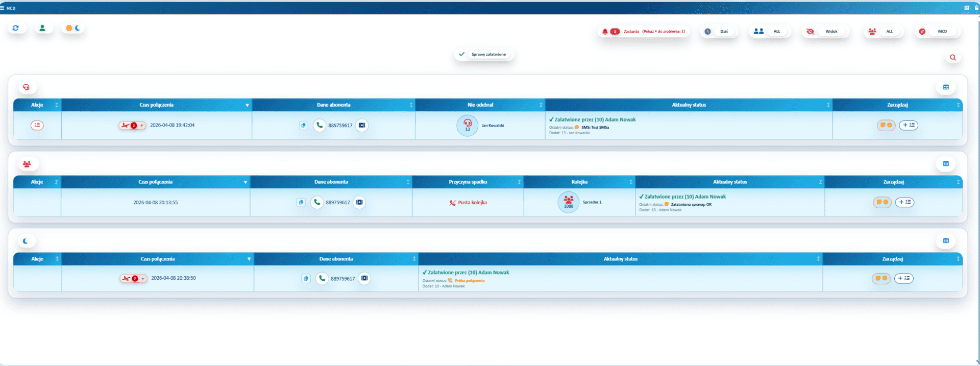This screenshot has width=980, height=366.
Task: Open contact card in the 19:42:04 row
Action: pos(362,126)
